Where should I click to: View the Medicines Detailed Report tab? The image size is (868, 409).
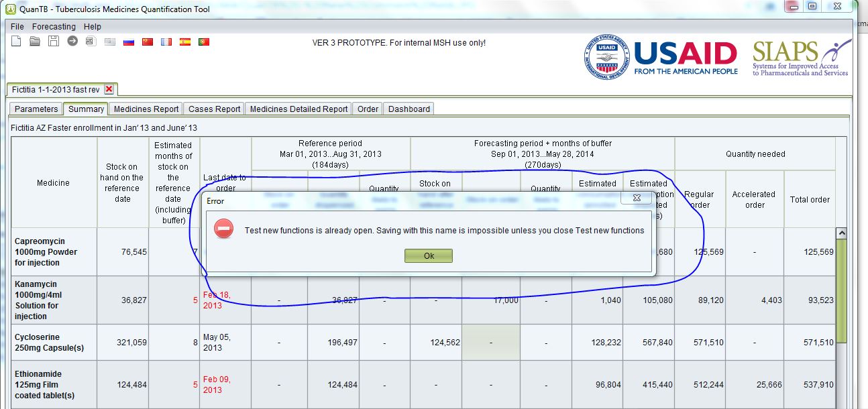pos(299,109)
